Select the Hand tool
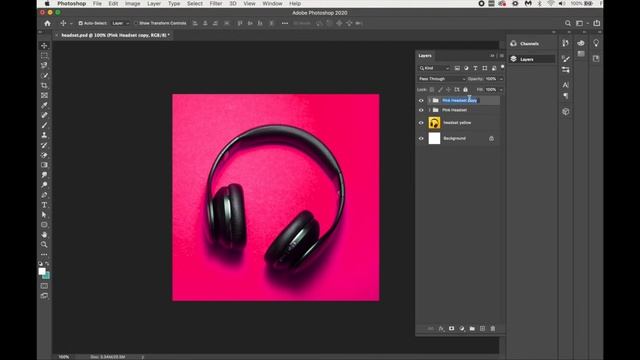The image size is (640, 360). [44, 235]
